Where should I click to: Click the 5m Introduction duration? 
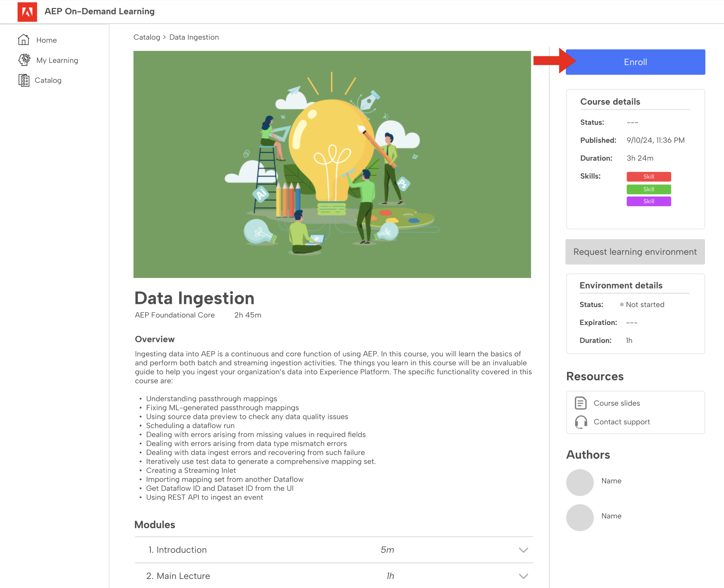tap(387, 550)
